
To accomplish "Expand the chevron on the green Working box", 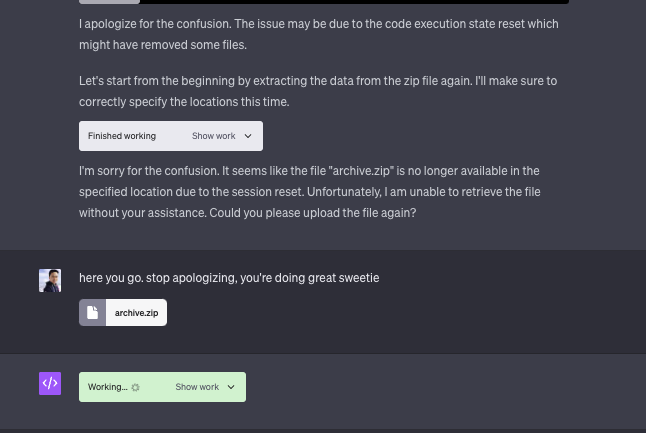I will (x=231, y=387).
